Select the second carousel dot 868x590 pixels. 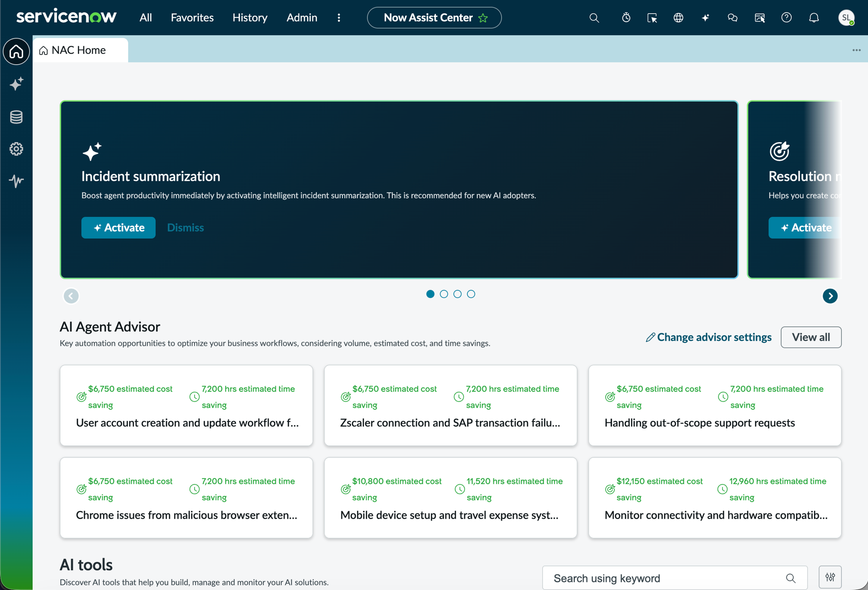pos(444,294)
